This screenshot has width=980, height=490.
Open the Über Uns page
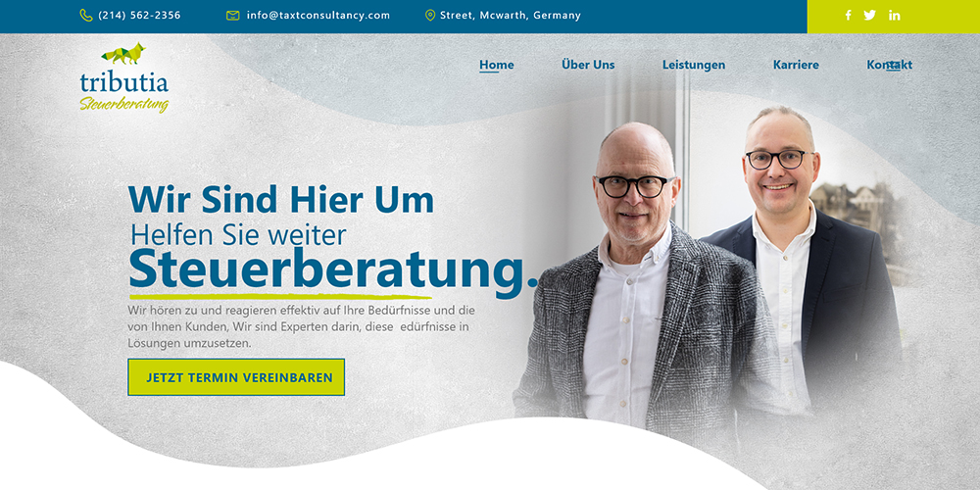point(588,65)
